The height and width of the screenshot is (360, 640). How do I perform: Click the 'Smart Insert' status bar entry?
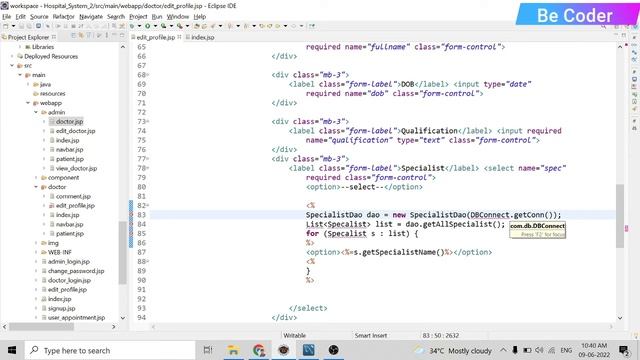pos(371,336)
